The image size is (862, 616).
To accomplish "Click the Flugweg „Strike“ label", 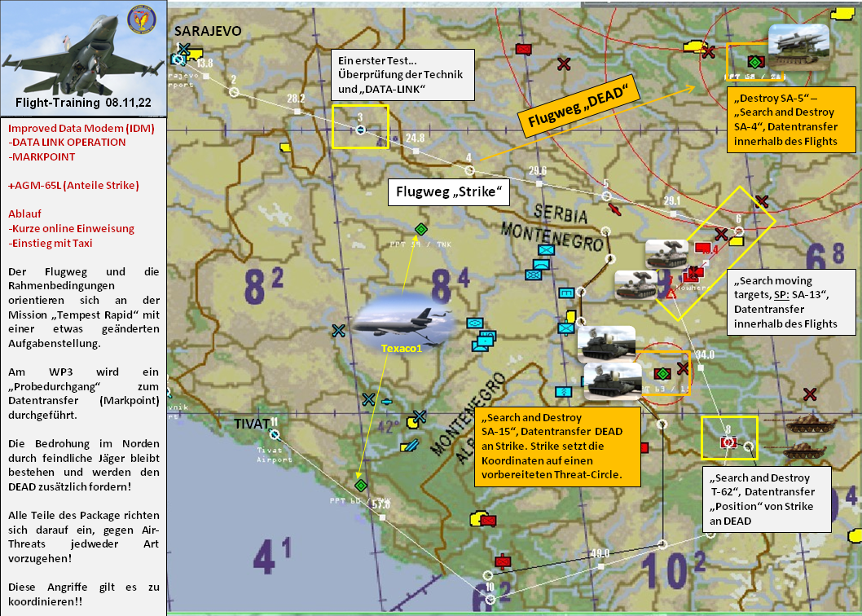I will 449,192.
